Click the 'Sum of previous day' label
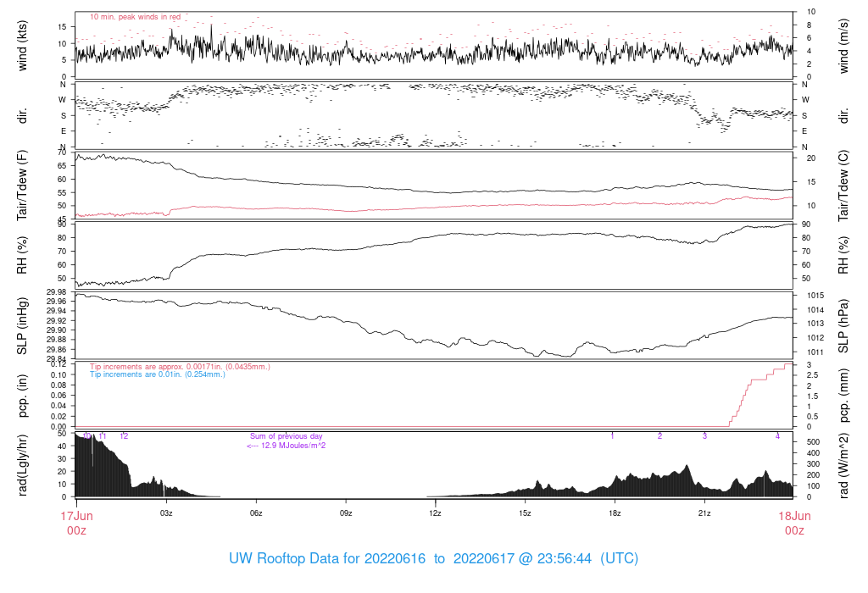The image size is (868, 593). [287, 436]
